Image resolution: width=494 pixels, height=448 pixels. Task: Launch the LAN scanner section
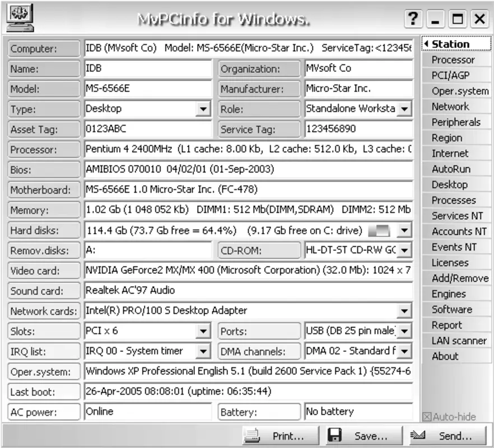[x=456, y=340]
